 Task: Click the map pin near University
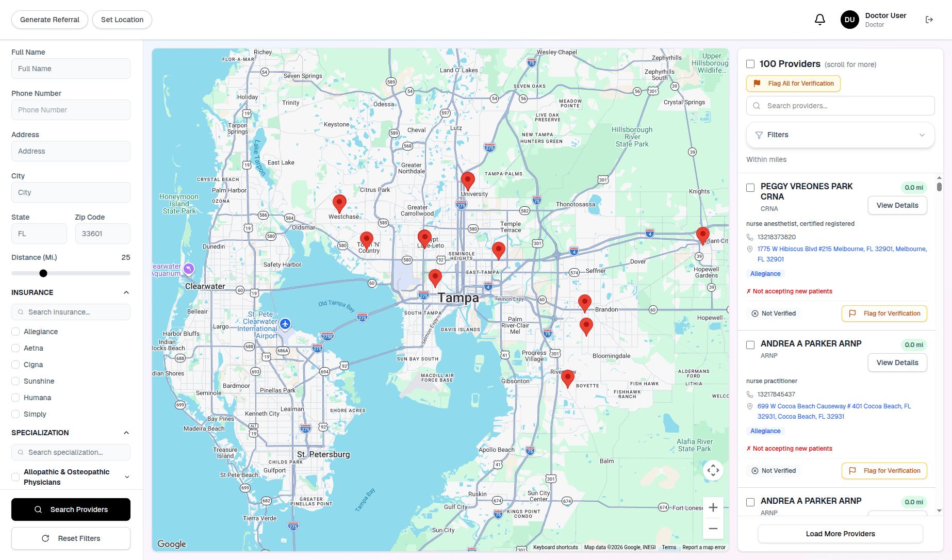[468, 181]
